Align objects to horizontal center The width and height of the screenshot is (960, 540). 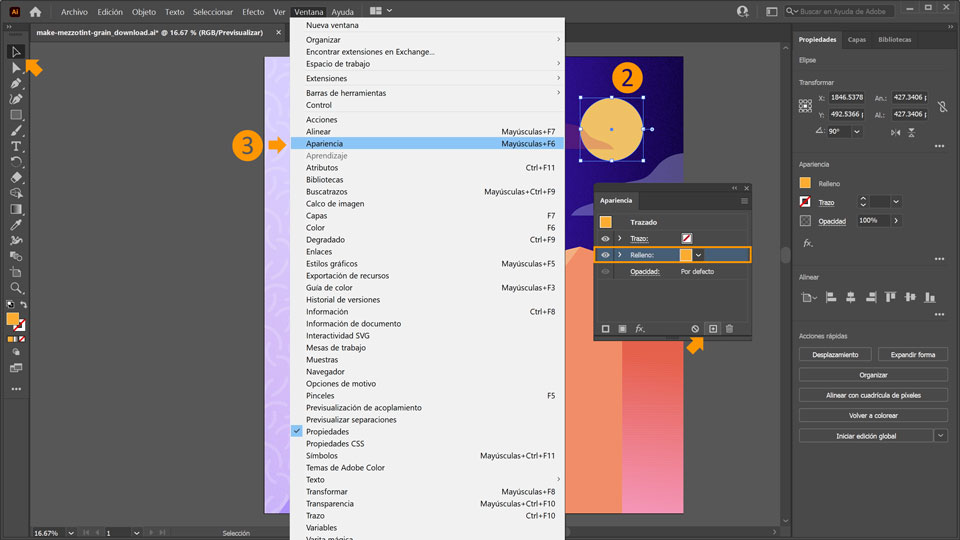click(850, 297)
